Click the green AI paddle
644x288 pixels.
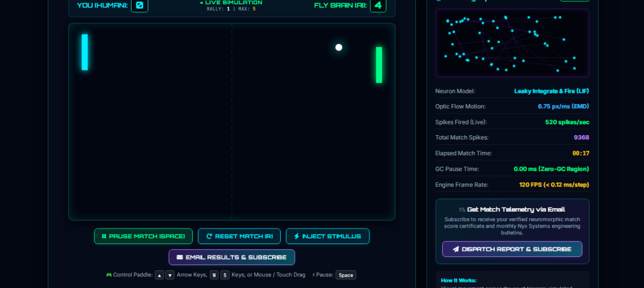[379, 65]
